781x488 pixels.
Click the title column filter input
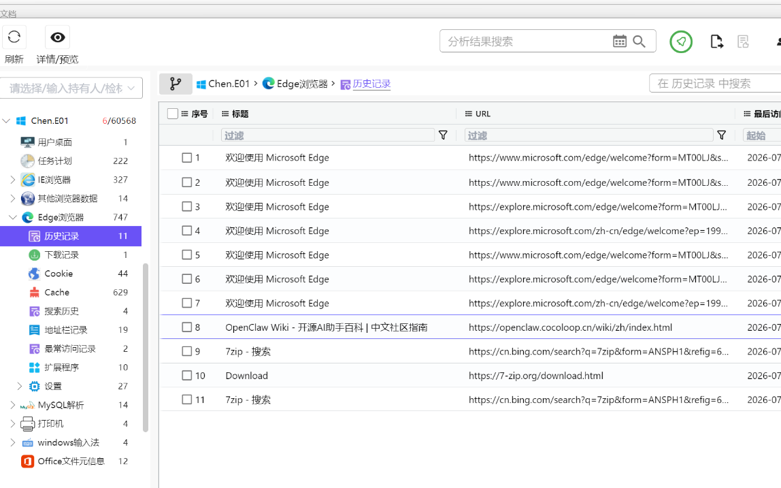point(327,135)
